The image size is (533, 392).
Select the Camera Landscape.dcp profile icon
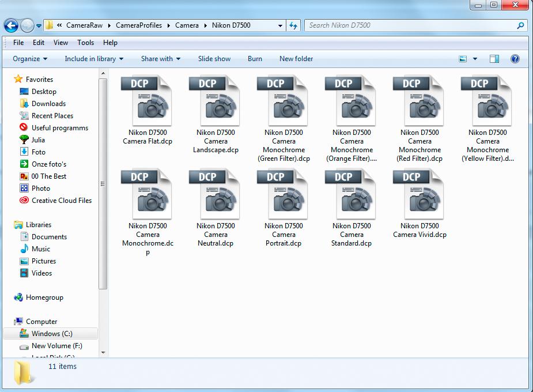(x=214, y=101)
